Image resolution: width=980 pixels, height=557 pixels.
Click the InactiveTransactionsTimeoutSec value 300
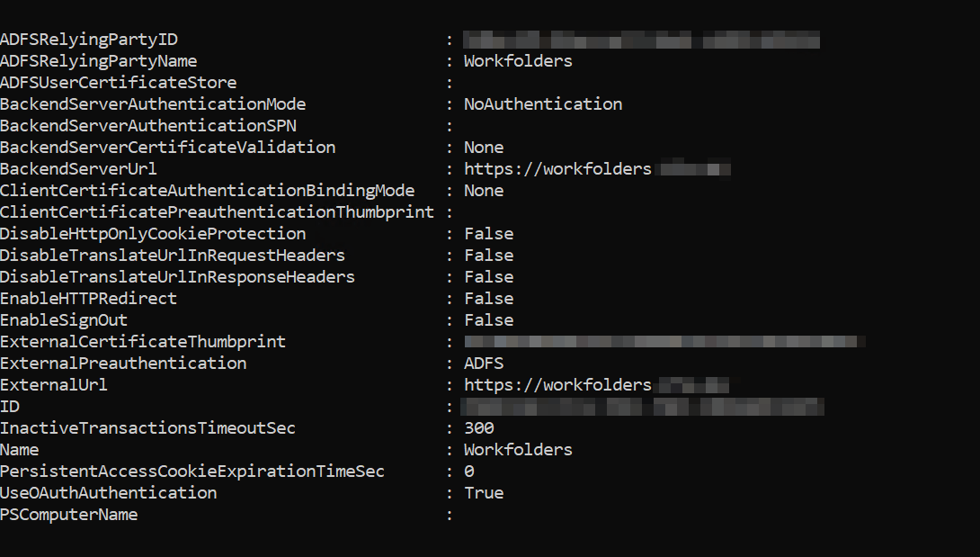(479, 428)
